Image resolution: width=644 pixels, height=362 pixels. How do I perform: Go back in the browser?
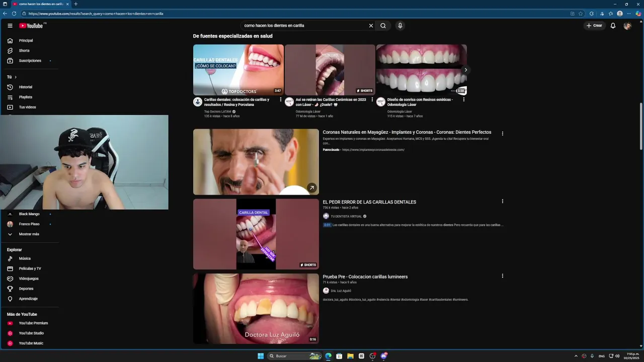tap(5, 14)
